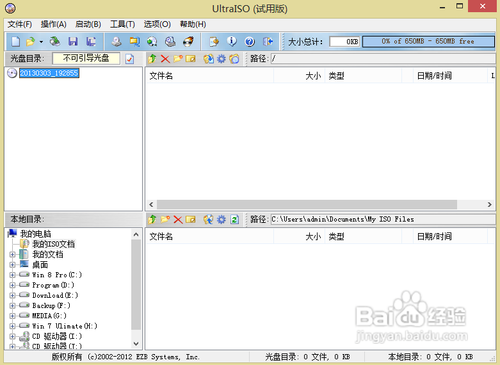Click the image list horizontal scrollbar thumb
This screenshot has height=365, width=500.
307,204
